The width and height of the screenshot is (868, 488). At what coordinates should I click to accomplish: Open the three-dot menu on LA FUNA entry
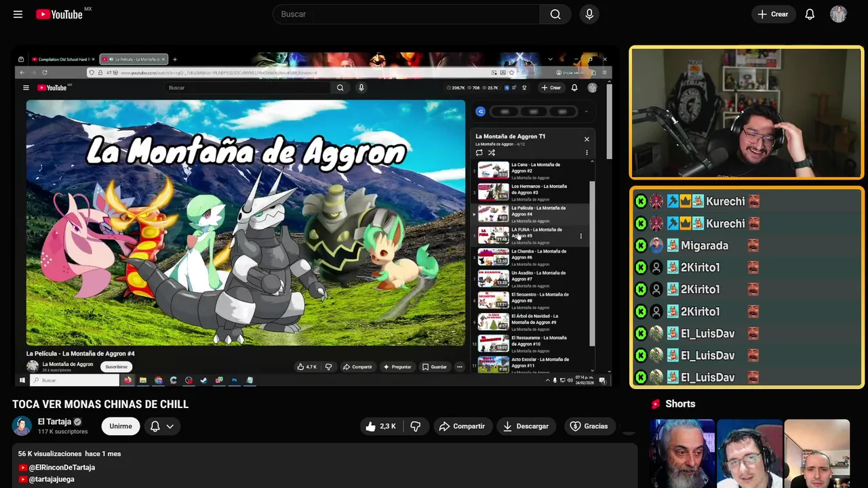tap(580, 236)
